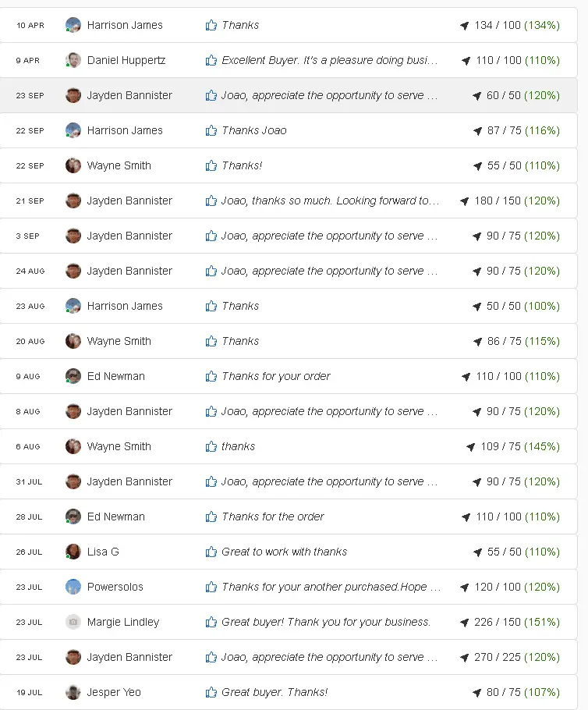588x710 pixels.
Task: Click thumbs-up icon in 10 Apr Harrison James row
Action: point(211,25)
